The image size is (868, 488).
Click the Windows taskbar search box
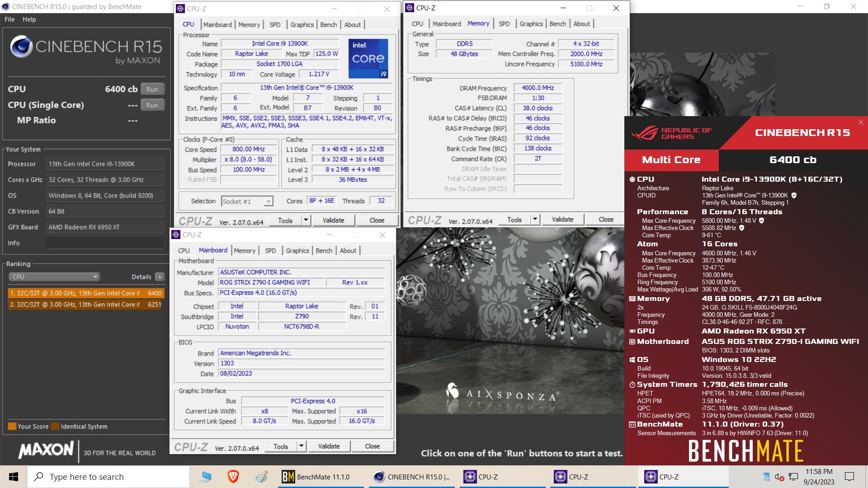pyautogui.click(x=109, y=477)
